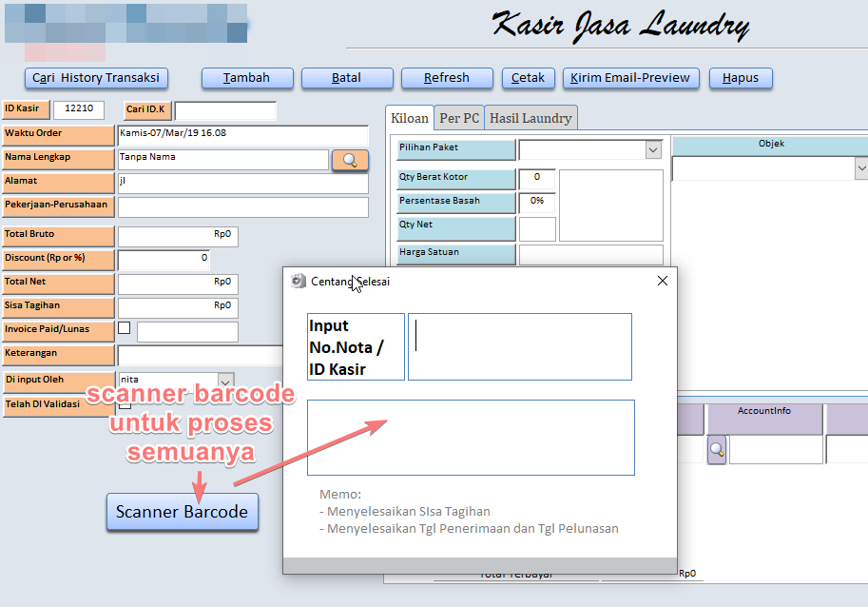
Task: Click the AccountInfo search magnifier icon
Action: tap(716, 449)
